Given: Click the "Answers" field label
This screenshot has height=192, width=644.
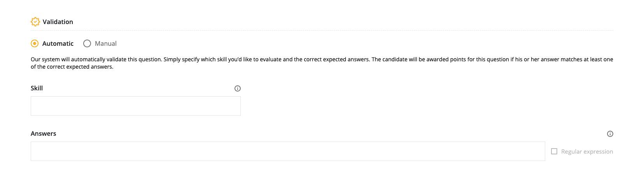Looking at the screenshot, I should click(x=43, y=133).
